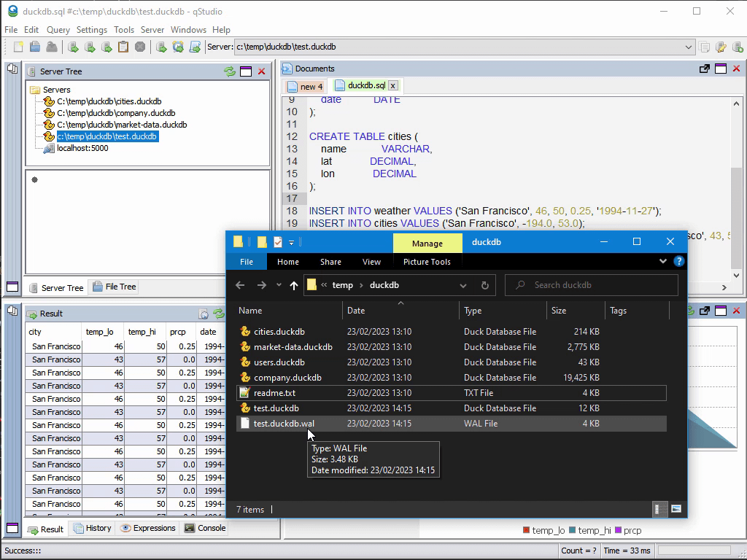Click the Explorer up-directory arrow

[294, 285]
